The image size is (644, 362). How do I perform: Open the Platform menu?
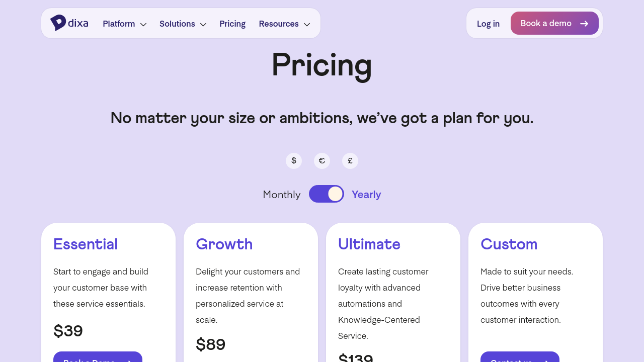pyautogui.click(x=119, y=24)
